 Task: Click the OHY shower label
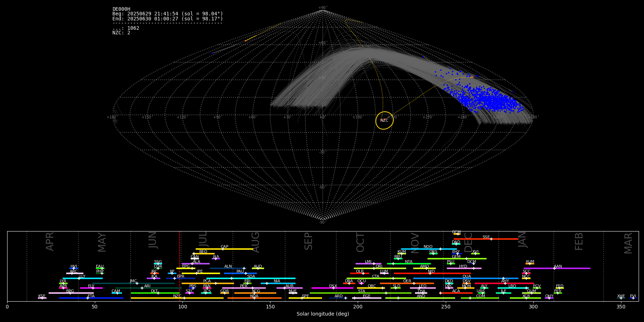pos(549,296)
